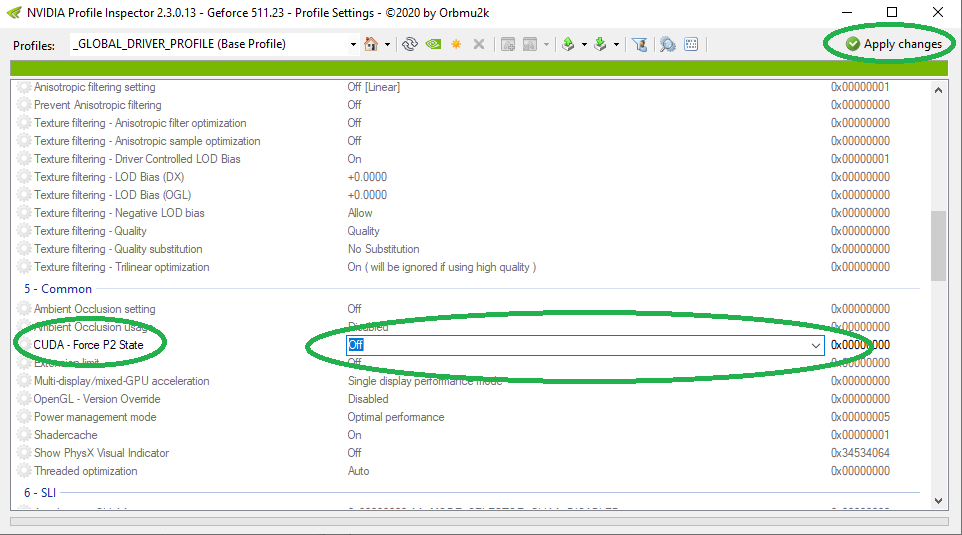Viewport: 962px width, 535px height.
Task: Click the hex value 0x00000005
Action: [860, 417]
